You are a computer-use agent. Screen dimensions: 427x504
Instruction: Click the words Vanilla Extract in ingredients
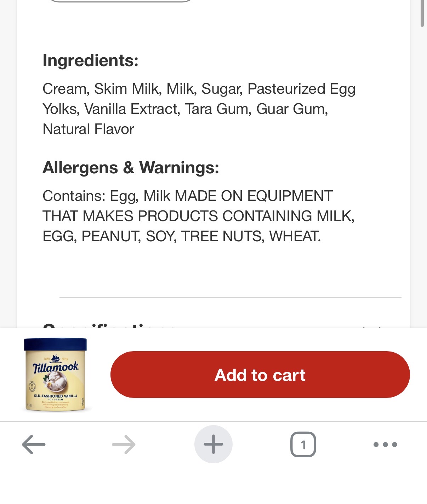[130, 109]
